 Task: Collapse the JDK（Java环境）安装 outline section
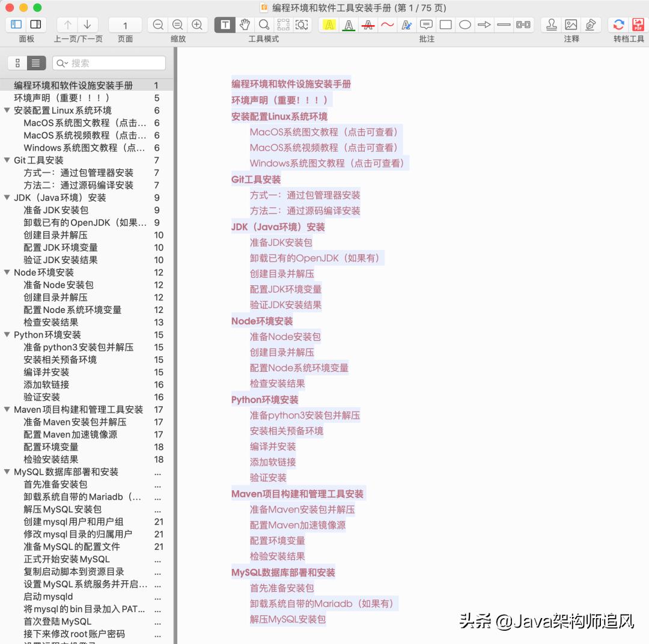6,198
